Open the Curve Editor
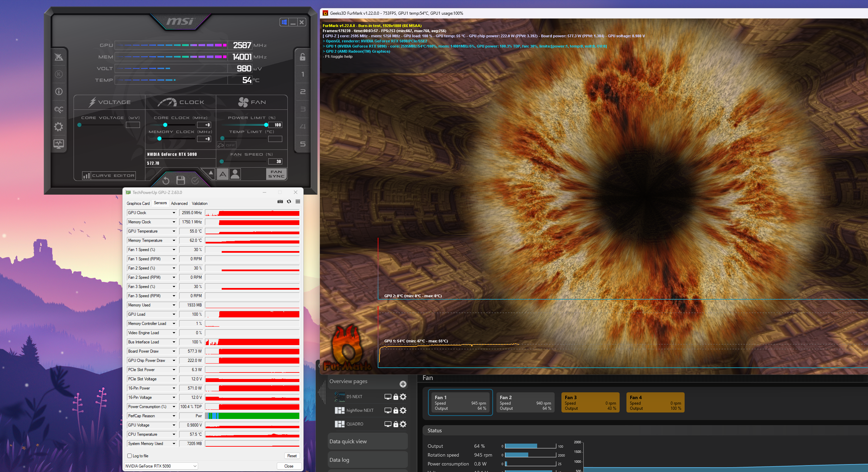 pos(109,175)
